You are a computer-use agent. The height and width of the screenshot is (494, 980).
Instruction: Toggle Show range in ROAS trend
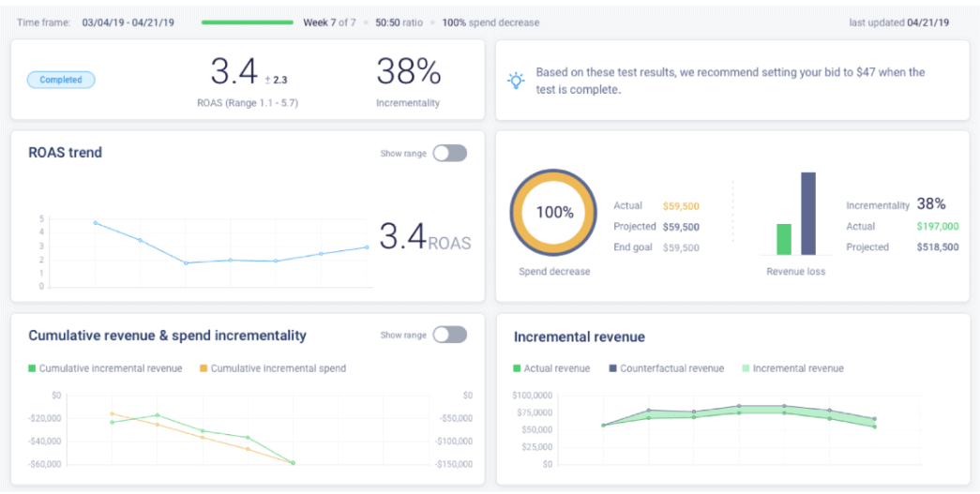click(x=449, y=154)
